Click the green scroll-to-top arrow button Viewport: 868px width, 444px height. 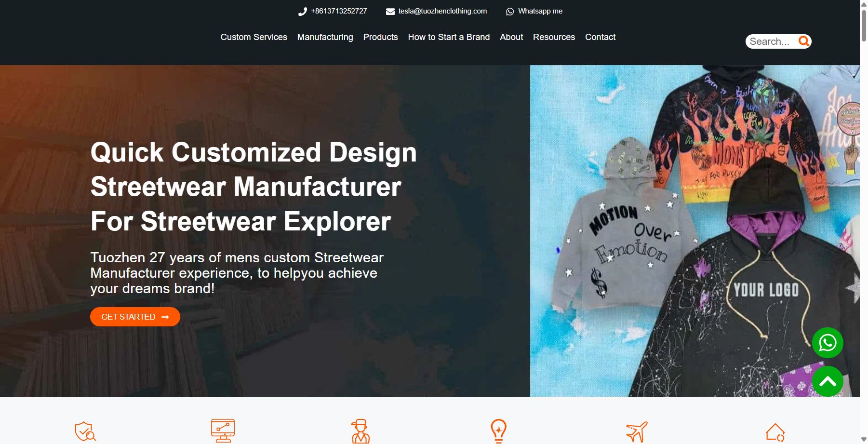828,381
